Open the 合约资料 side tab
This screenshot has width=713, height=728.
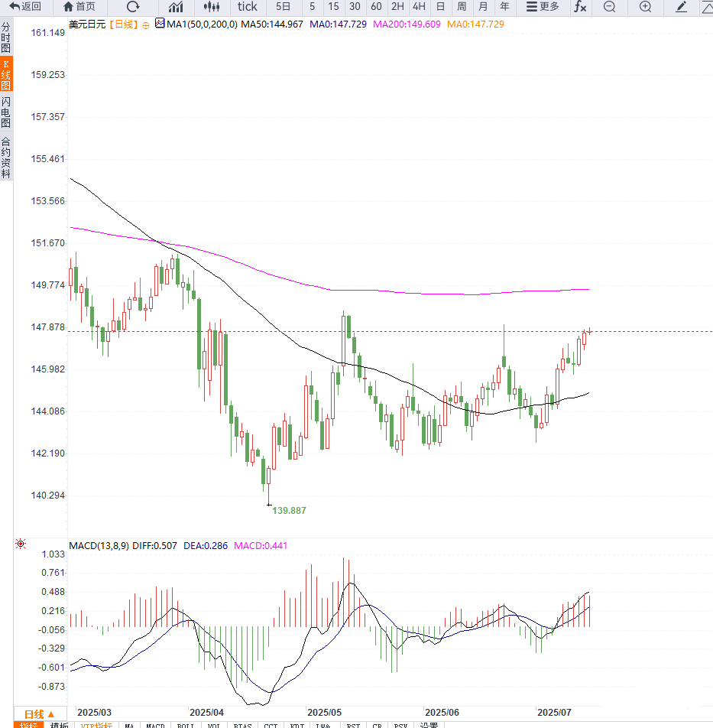pyautogui.click(x=6, y=158)
